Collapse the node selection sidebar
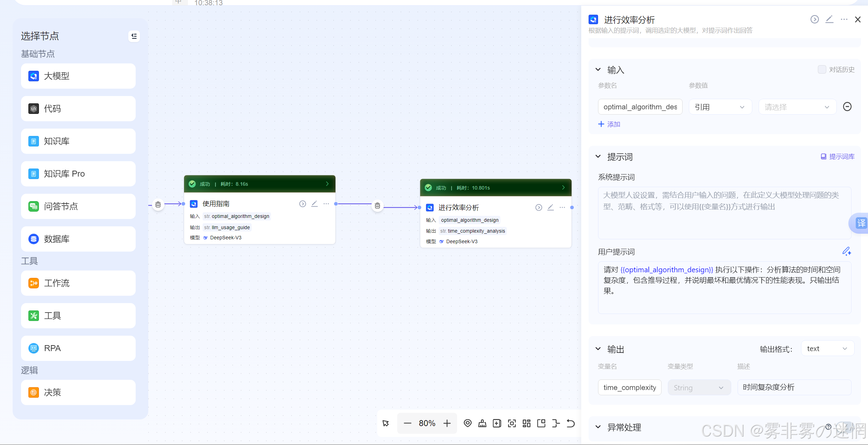The height and width of the screenshot is (445, 868). coord(134,36)
